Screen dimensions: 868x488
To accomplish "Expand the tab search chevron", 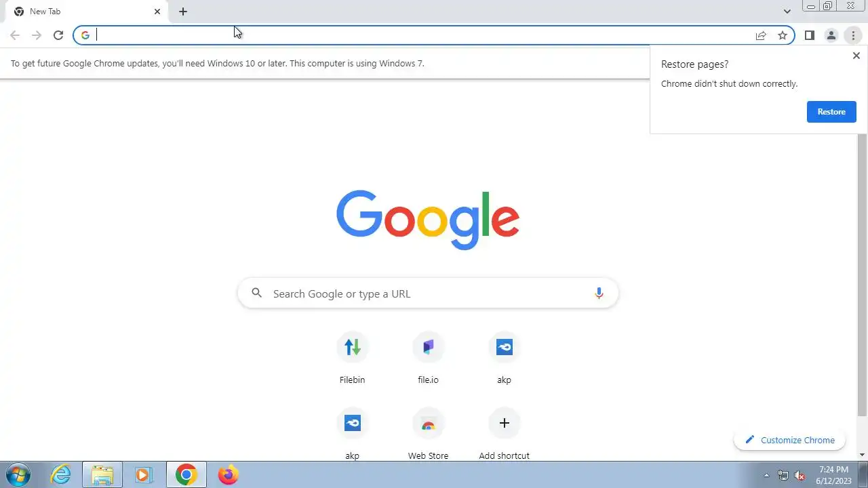I will [x=787, y=12].
